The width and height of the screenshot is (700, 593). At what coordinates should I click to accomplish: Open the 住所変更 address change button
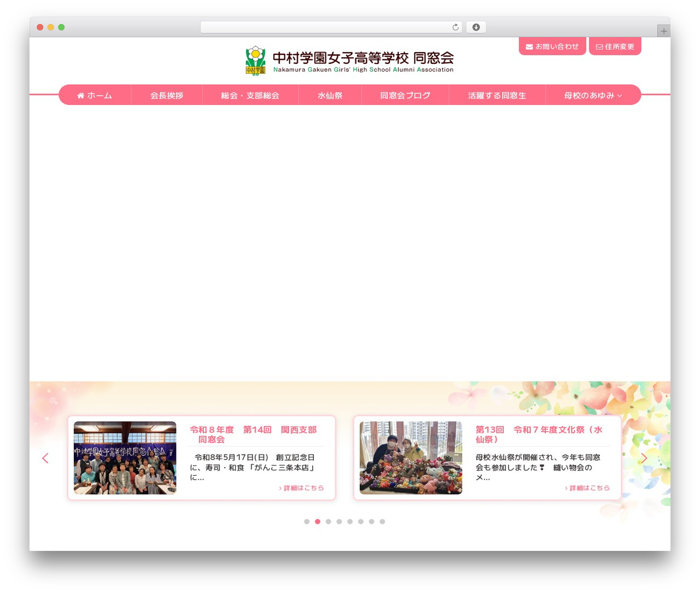[x=615, y=46]
